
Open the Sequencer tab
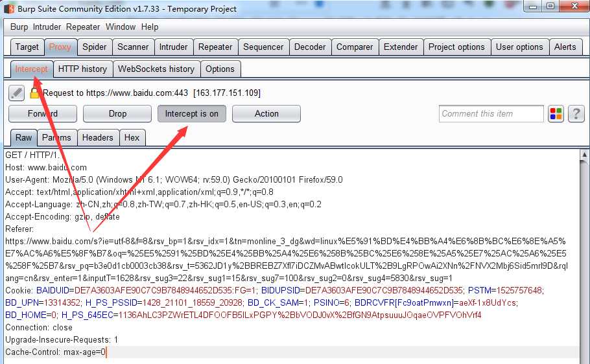pos(263,47)
